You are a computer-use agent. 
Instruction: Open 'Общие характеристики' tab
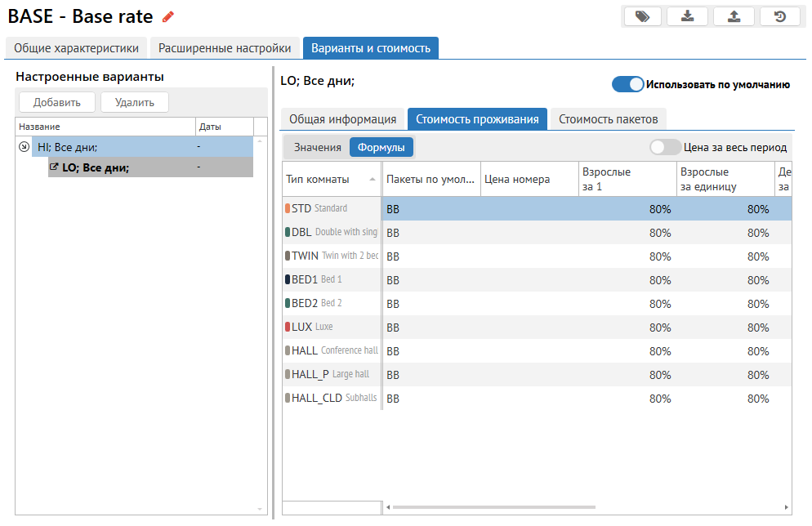tap(77, 48)
